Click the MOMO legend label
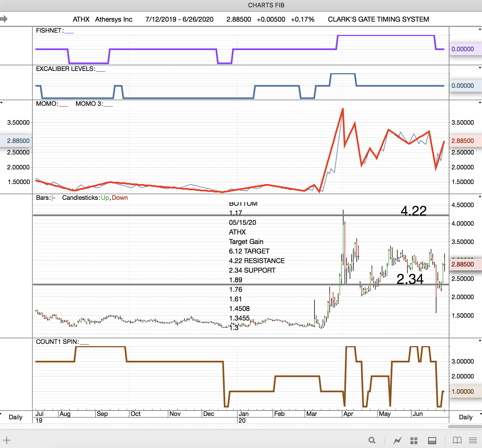482x448 pixels. tap(47, 104)
